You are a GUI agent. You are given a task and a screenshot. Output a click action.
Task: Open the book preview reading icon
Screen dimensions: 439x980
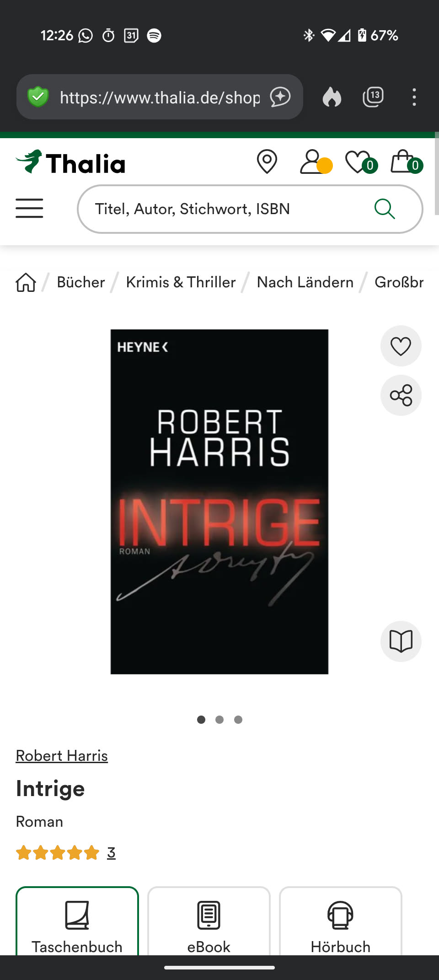point(401,641)
